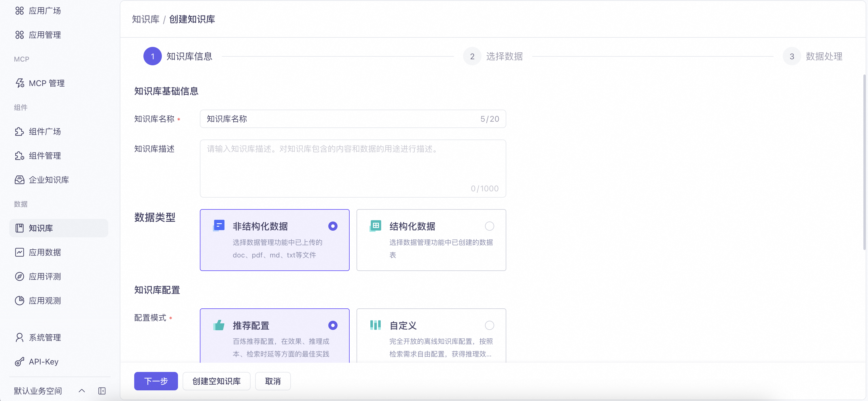Click the 企业知识库 inbox icon
This screenshot has width=868, height=401.
[x=20, y=180]
